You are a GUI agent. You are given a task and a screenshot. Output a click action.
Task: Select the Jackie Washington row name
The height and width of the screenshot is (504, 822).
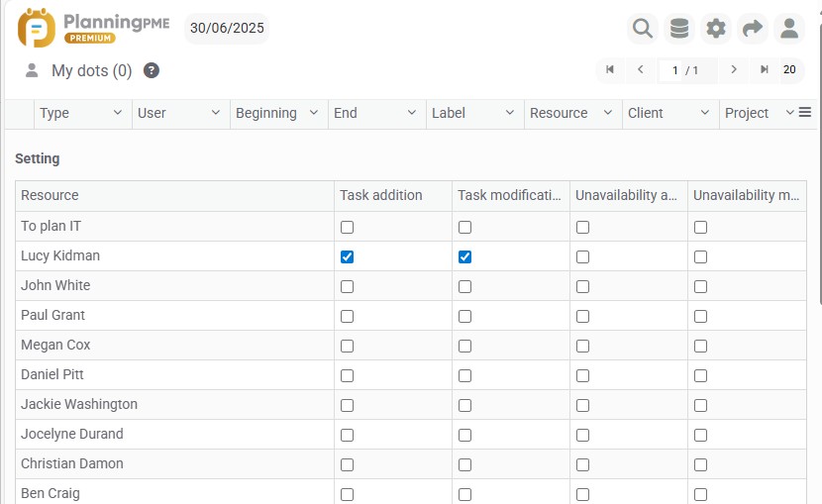click(79, 404)
